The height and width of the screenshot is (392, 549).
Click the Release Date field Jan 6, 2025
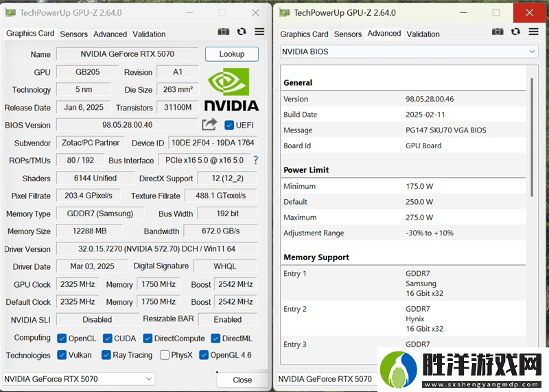point(84,107)
